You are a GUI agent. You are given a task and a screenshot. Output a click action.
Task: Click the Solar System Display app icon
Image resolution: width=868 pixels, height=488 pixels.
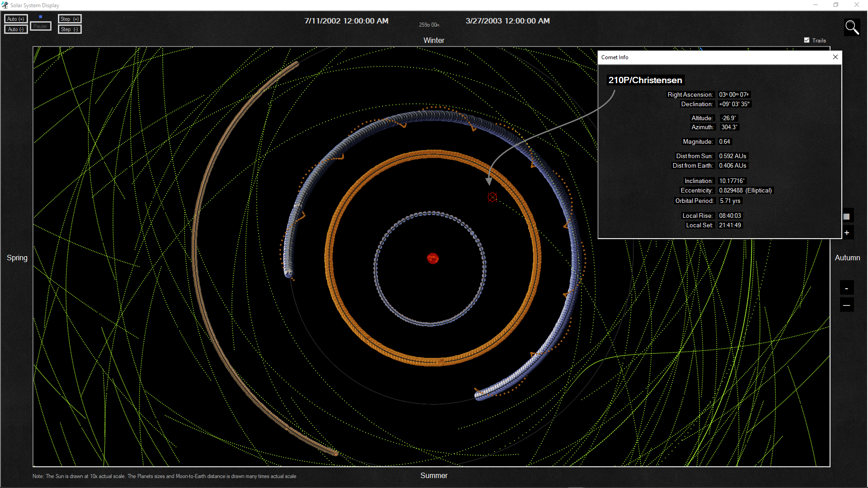5,5
